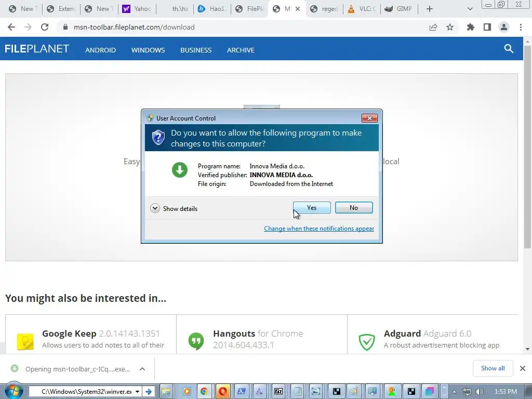The height and width of the screenshot is (399, 532).
Task: Click the Adguard green shield icon
Action: [x=367, y=342]
